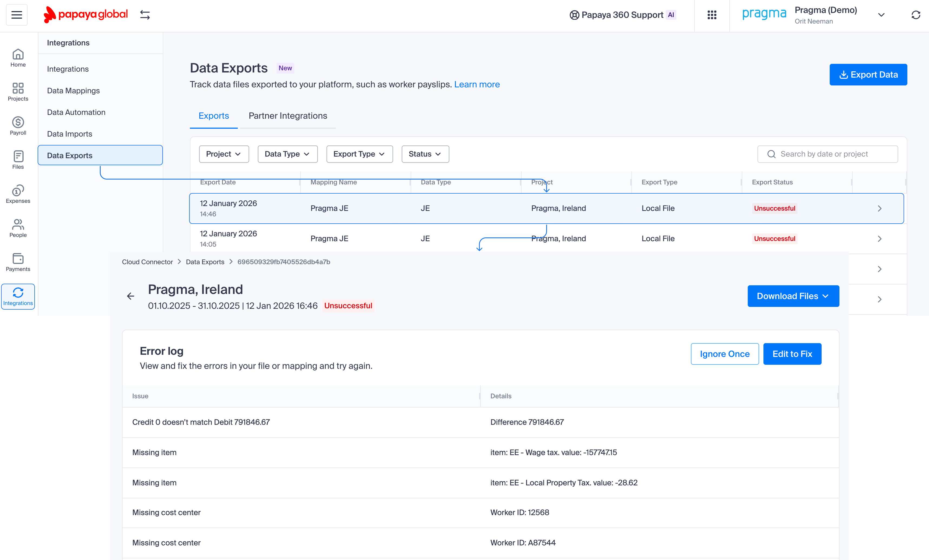Open the Data Type filter dropdown
The image size is (929, 560).
point(287,154)
